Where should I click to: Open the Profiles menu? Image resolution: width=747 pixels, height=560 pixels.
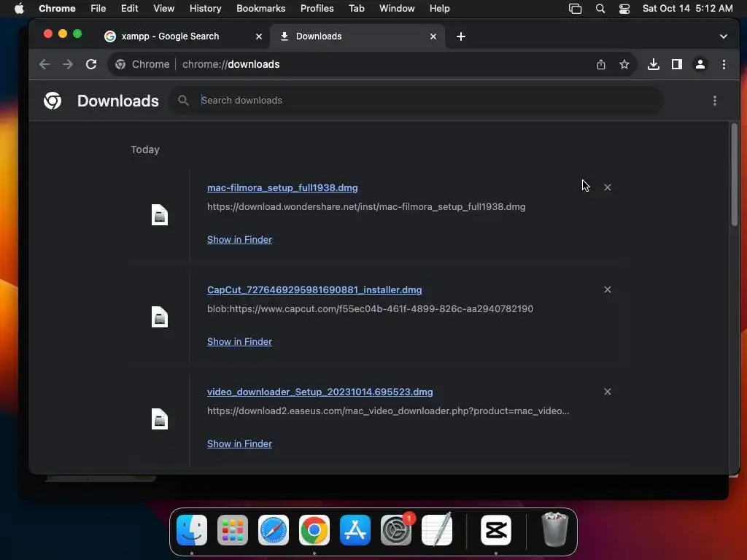click(317, 8)
